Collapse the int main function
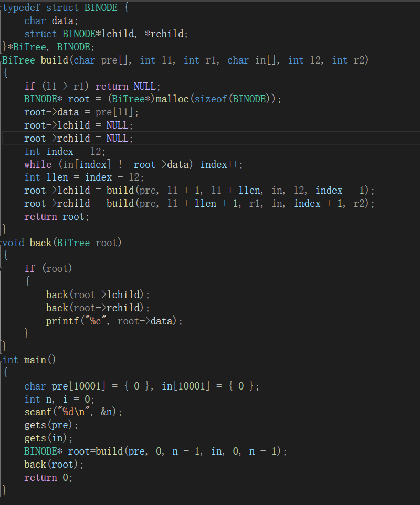 click(2, 360)
